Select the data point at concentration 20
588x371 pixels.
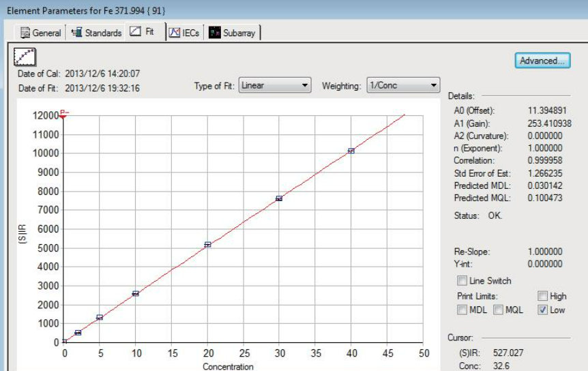[208, 244]
